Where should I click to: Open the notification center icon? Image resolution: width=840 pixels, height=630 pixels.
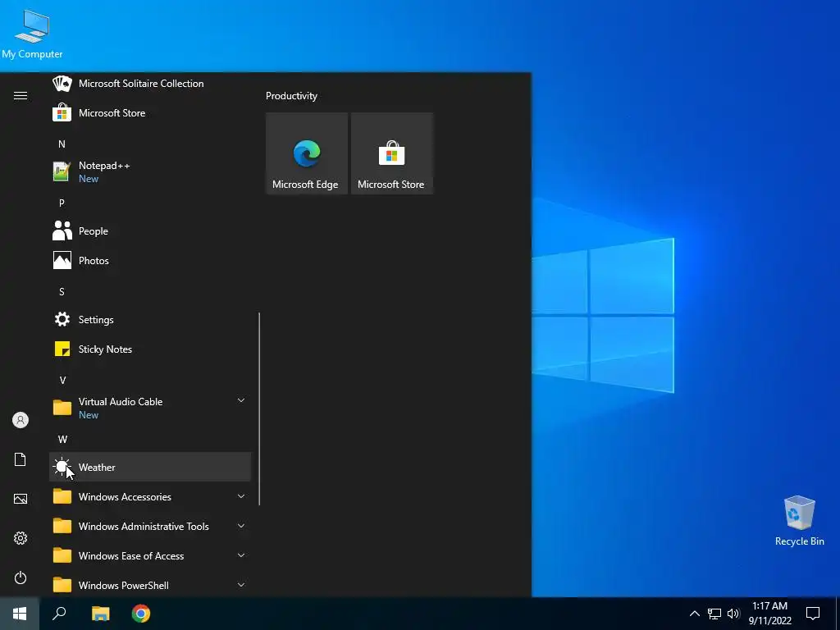[813, 614]
